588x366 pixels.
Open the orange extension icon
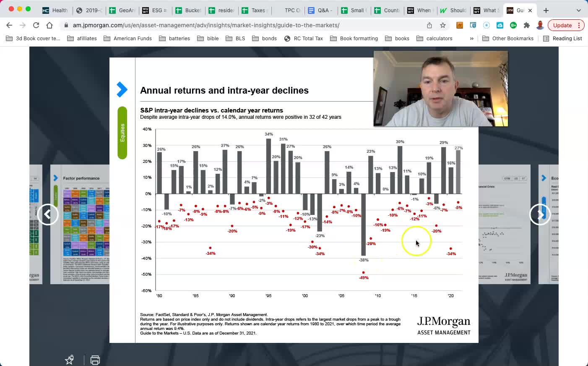460,25
